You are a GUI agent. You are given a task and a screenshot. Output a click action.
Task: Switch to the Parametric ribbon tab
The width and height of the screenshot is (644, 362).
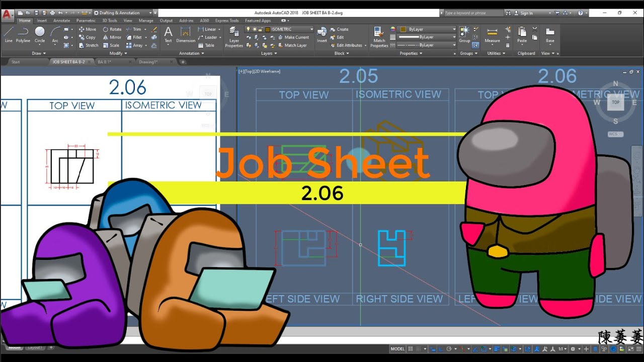(86, 21)
